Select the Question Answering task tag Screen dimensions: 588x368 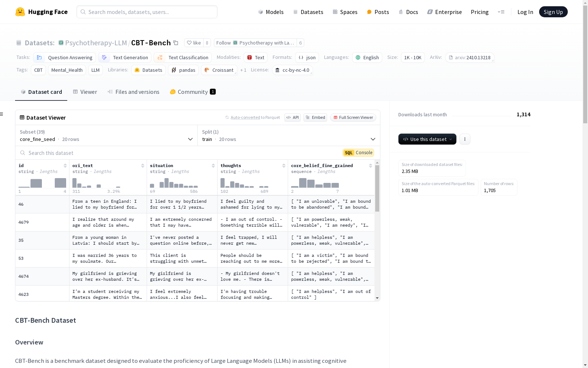click(x=65, y=57)
